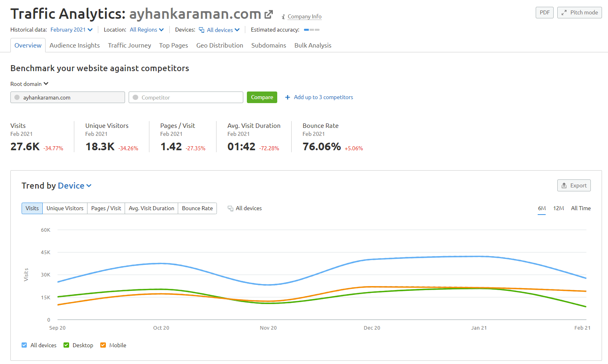Click the Export upload icon
The image size is (608, 364).
[x=564, y=185]
